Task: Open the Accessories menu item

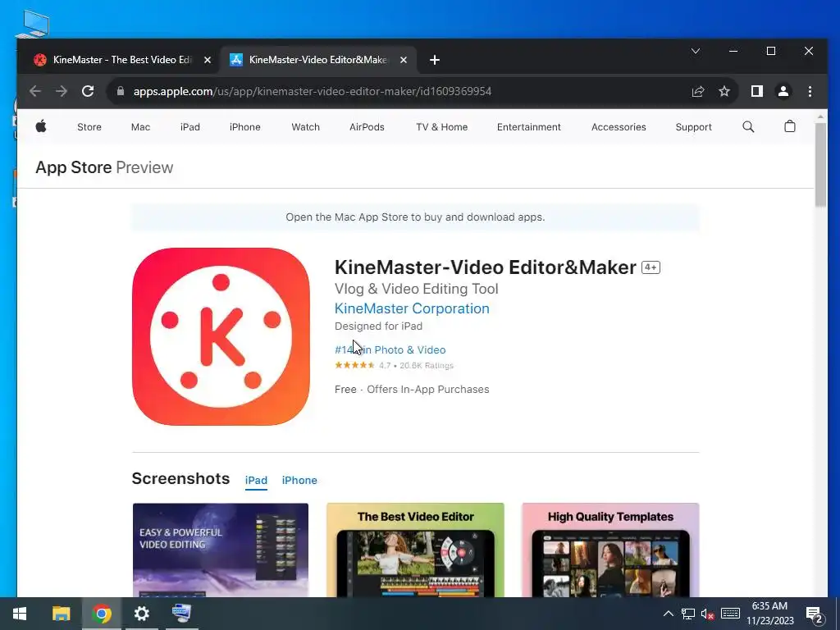Action: (619, 127)
